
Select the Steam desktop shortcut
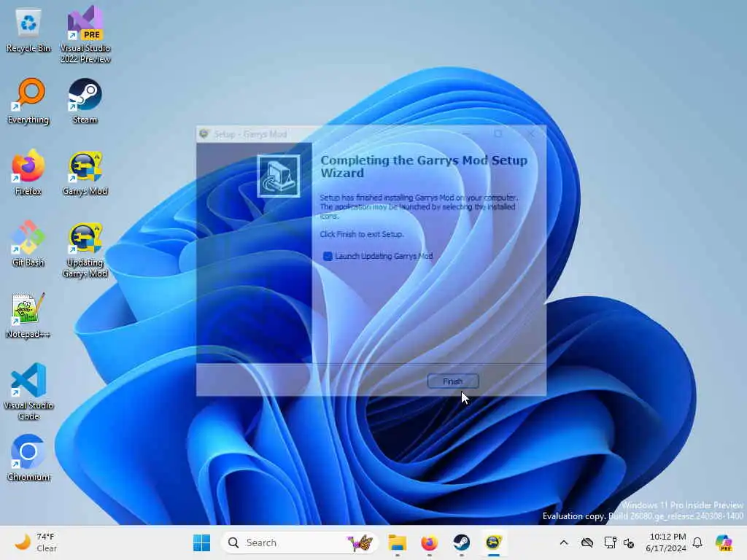[85, 101]
